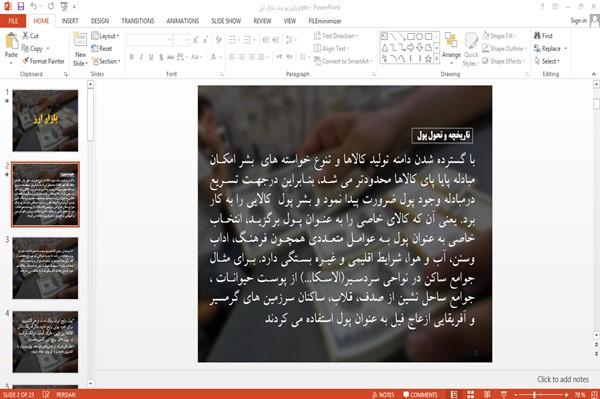
Task: Open the Section dropdown
Action: click(x=106, y=61)
